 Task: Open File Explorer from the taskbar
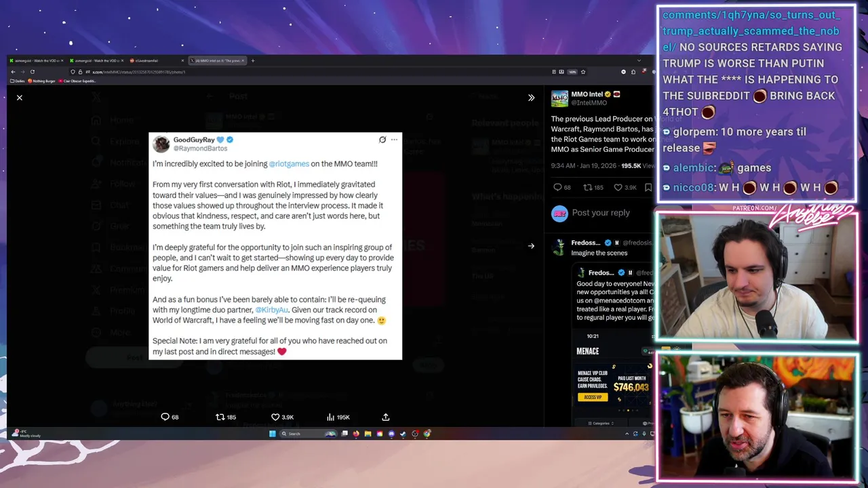point(368,434)
